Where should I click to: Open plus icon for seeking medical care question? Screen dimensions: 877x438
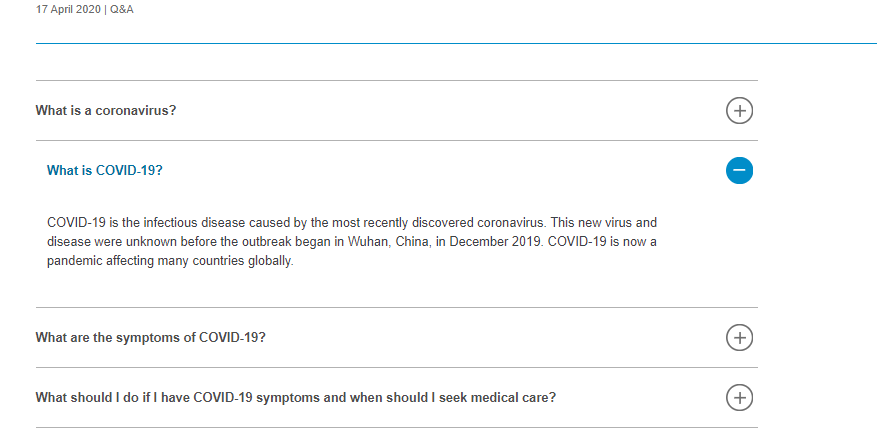(x=739, y=398)
